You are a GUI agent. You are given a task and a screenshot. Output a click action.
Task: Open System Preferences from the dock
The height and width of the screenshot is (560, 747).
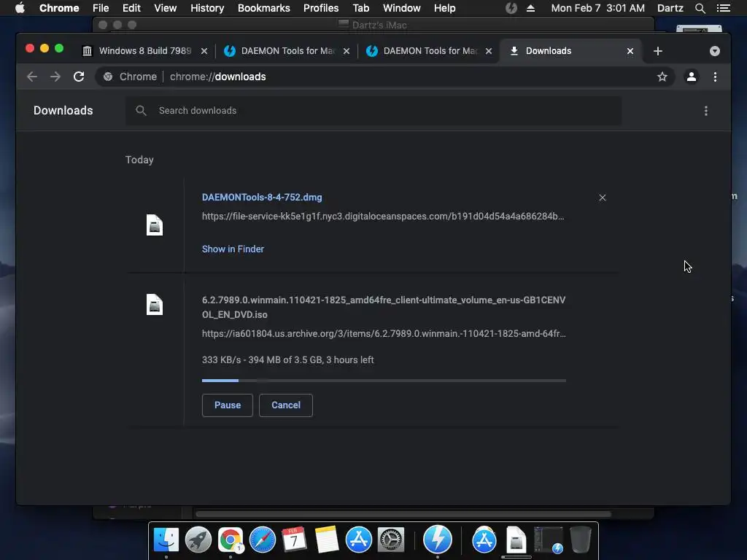point(391,540)
